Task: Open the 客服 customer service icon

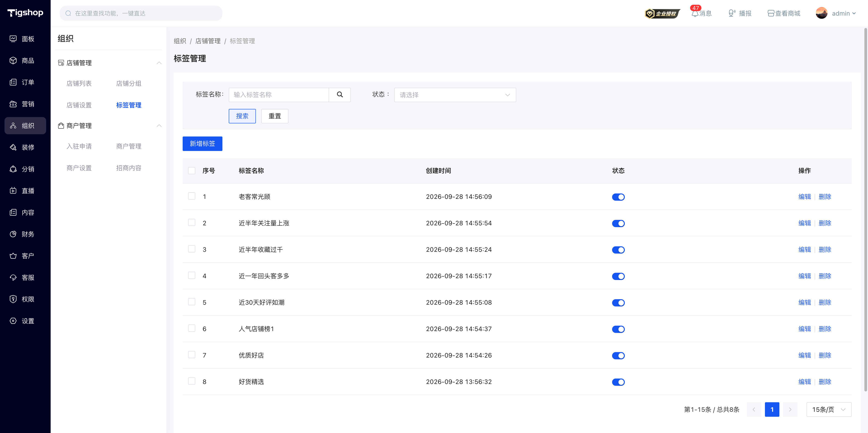Action: [13, 278]
